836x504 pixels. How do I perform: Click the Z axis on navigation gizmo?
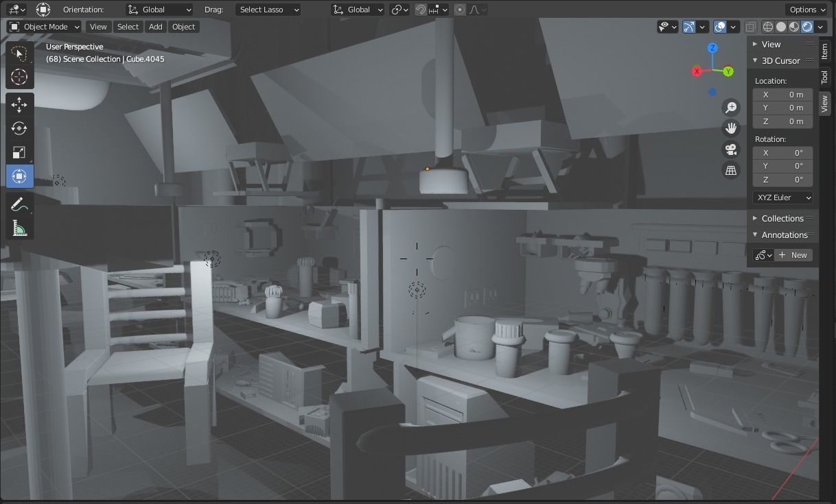712,48
